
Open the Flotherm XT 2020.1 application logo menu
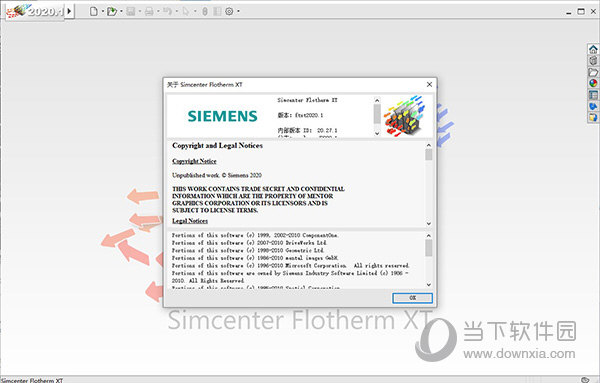(34, 11)
